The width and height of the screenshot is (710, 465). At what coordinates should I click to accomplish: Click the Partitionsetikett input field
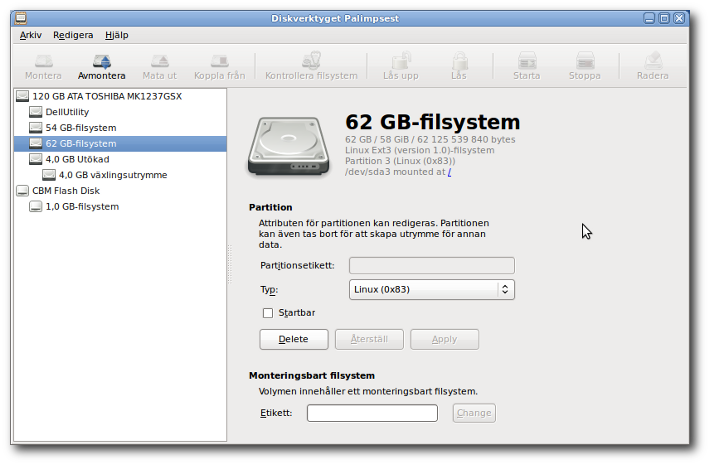coord(432,265)
